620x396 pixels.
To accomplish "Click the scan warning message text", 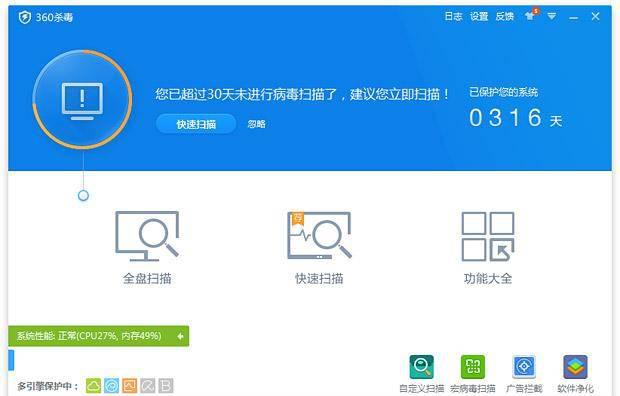I will pos(302,95).
